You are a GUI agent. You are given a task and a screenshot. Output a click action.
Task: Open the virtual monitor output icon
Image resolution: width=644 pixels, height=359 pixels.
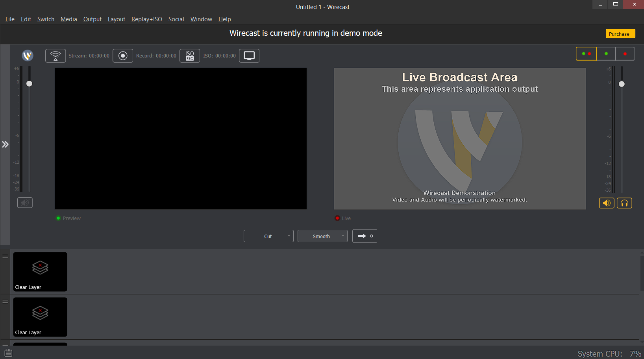(x=249, y=56)
